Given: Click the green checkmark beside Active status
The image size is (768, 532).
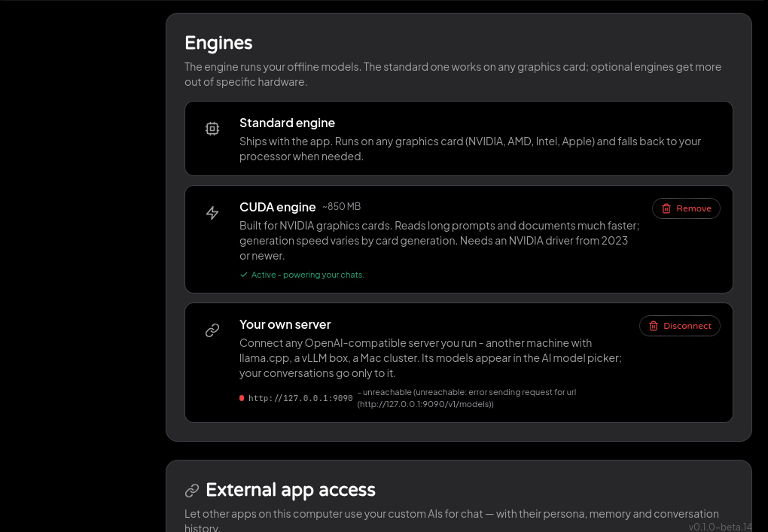Looking at the screenshot, I should pos(244,275).
